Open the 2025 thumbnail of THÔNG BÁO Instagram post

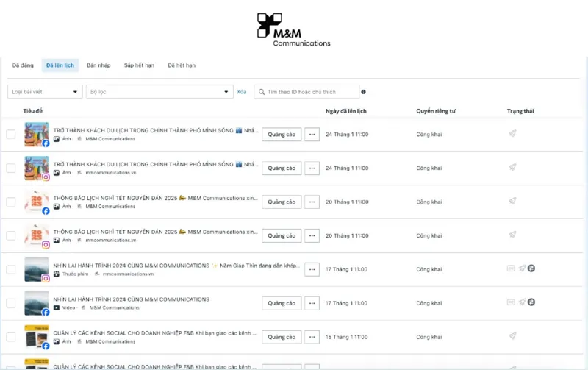pos(36,235)
